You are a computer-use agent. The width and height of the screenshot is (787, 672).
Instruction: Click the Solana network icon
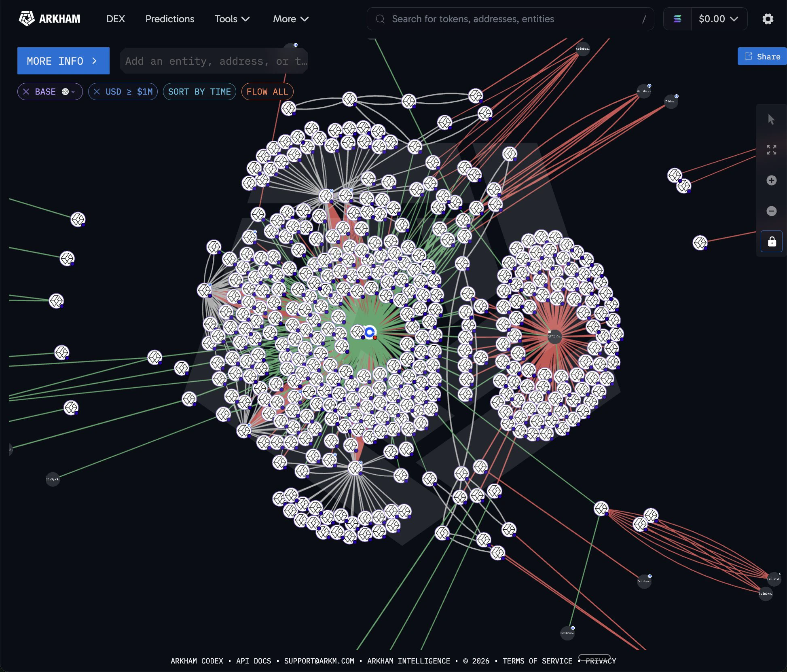(677, 19)
